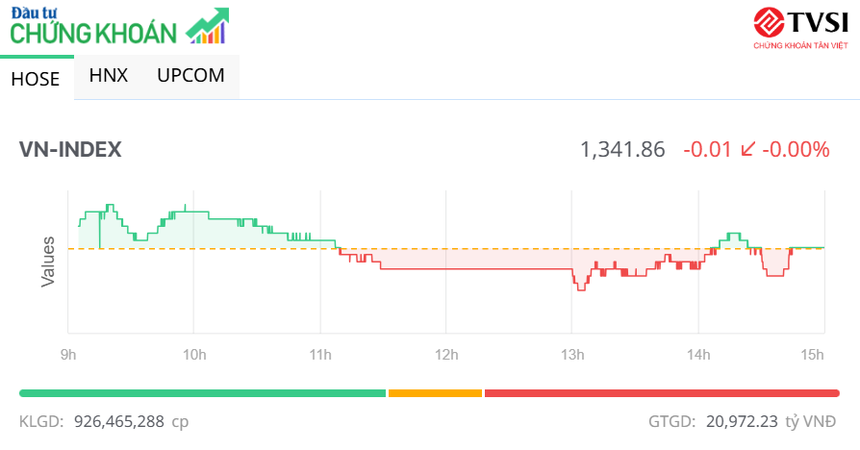Screen dimensions: 860x450
Task: Click the orange unchanged bar segment
Action: 435,393
